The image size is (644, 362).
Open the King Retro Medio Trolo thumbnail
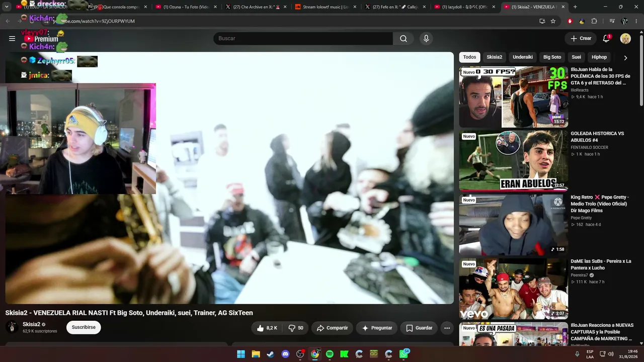coord(513,225)
